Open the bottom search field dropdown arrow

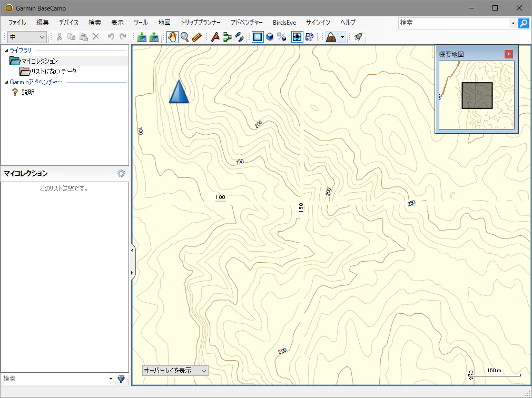coord(111,379)
